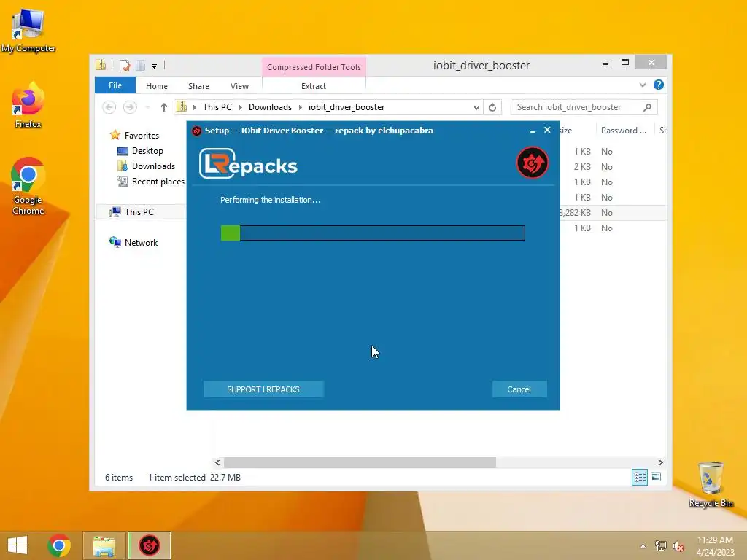Screen dimensions: 747x560
Task: Open the Recycle Bin desktop icon
Action: point(711,485)
